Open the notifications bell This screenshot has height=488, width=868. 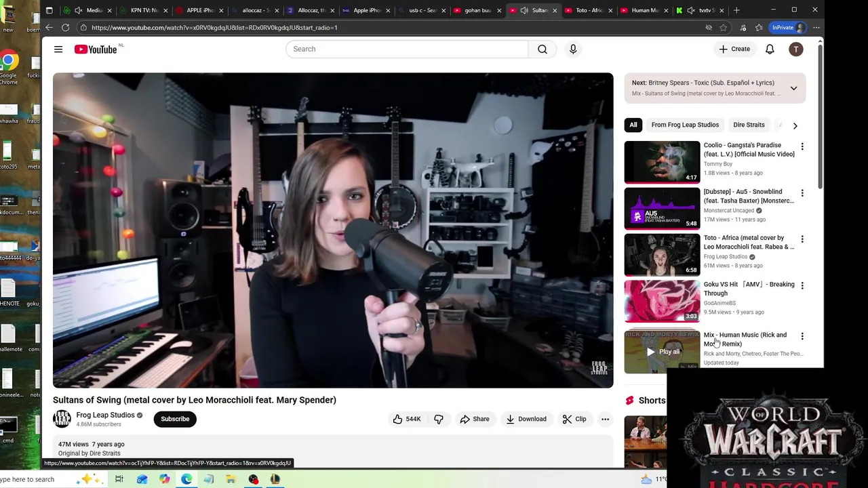[770, 49]
